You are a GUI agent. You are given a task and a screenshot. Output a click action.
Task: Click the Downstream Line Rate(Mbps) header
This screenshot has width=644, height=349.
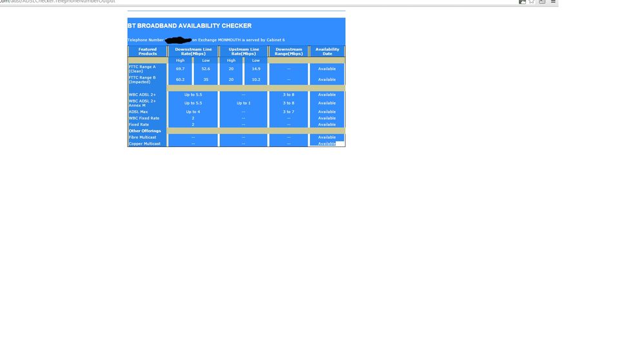(x=193, y=52)
